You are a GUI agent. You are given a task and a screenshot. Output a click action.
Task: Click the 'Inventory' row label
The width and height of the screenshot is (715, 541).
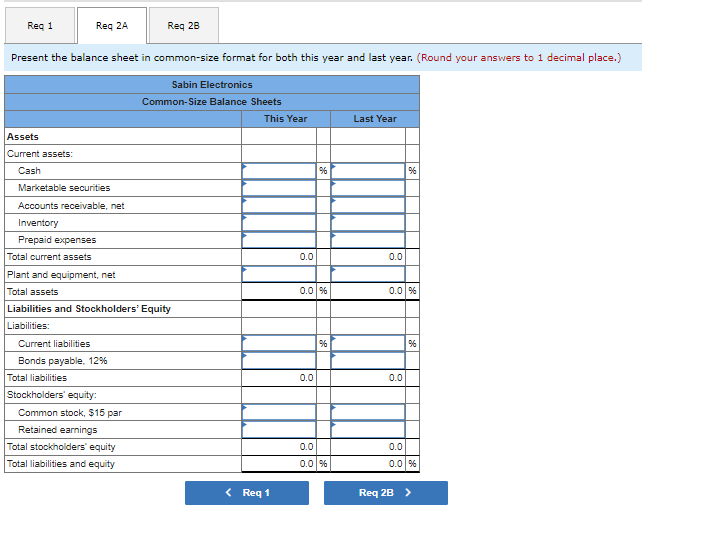[x=38, y=223]
